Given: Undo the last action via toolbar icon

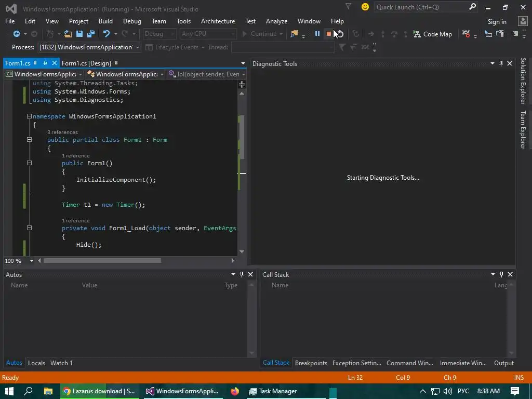Looking at the screenshot, I should pos(107,34).
